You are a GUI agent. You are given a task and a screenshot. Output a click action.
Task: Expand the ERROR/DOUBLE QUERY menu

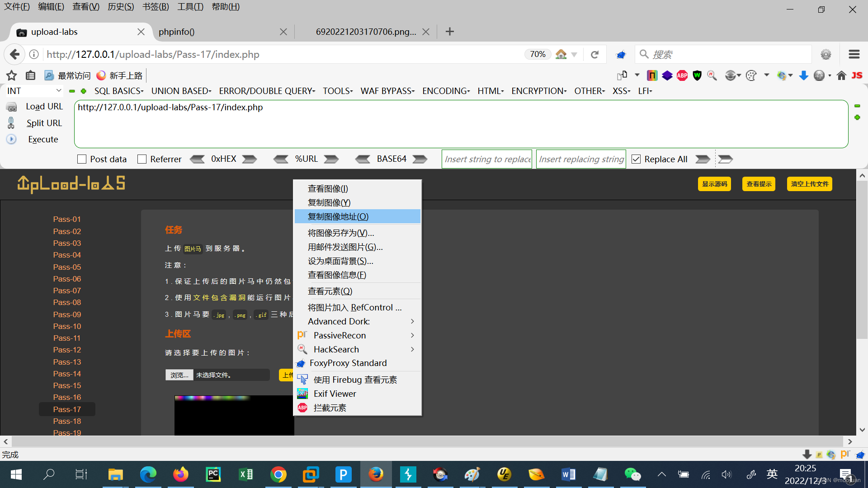[267, 91]
